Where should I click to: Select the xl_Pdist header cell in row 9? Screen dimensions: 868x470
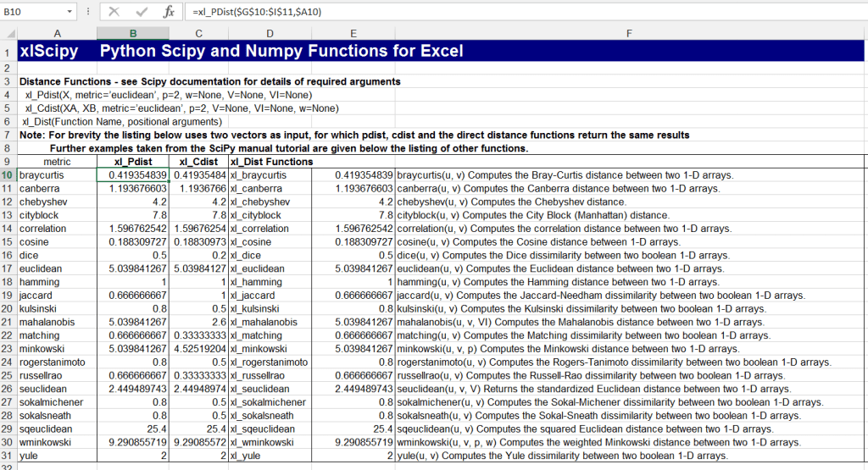pyautogui.click(x=133, y=161)
